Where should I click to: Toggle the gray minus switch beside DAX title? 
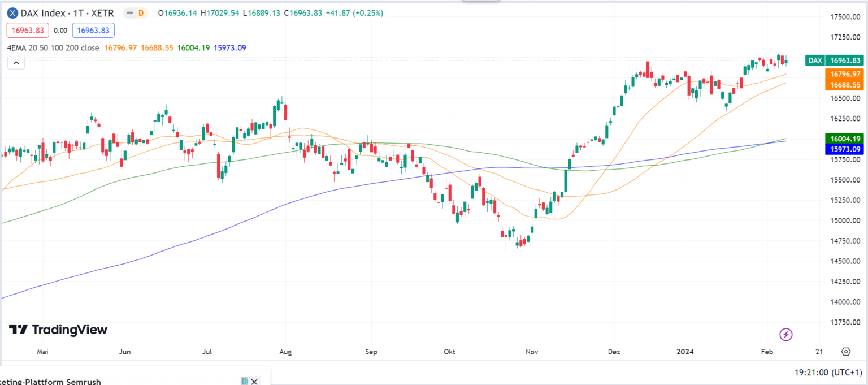click(129, 12)
